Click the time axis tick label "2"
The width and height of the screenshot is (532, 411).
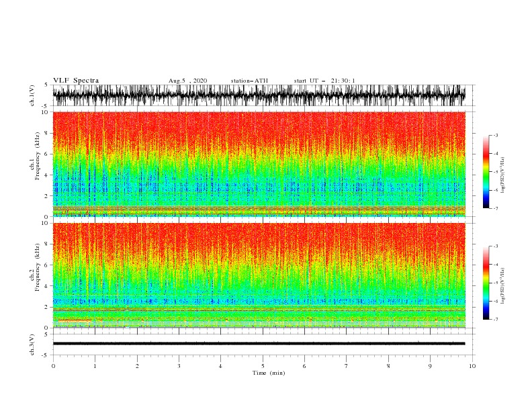click(x=137, y=366)
